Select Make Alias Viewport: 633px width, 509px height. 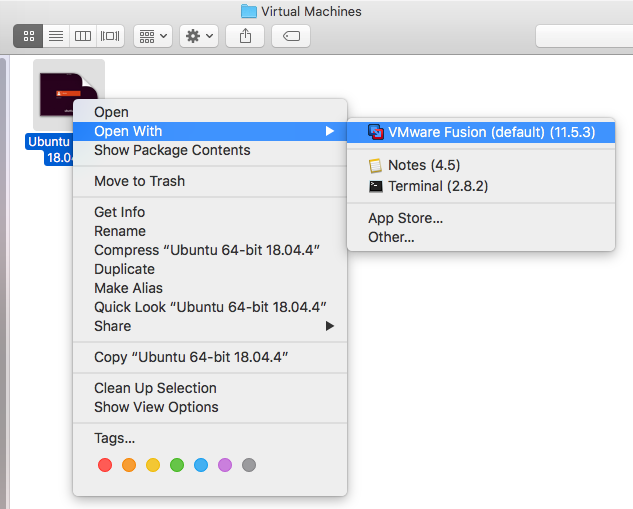click(210, 288)
